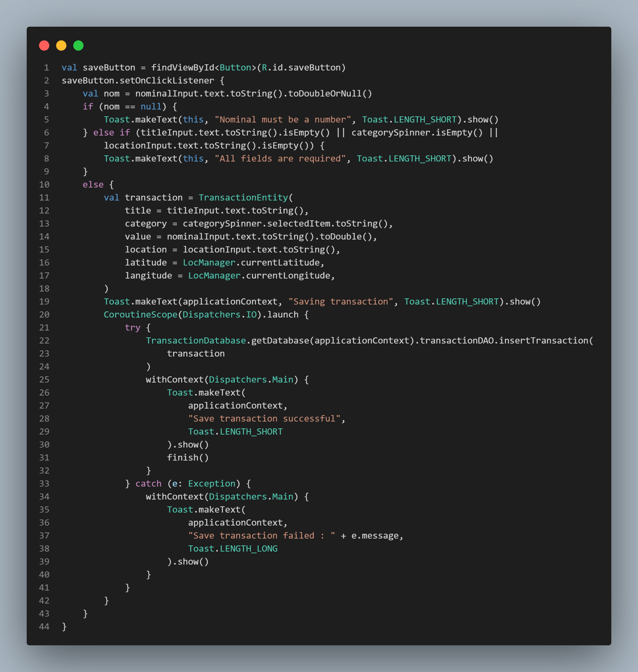The height and width of the screenshot is (672, 638).
Task: Click closing brace on line 44
Action: [x=64, y=627]
